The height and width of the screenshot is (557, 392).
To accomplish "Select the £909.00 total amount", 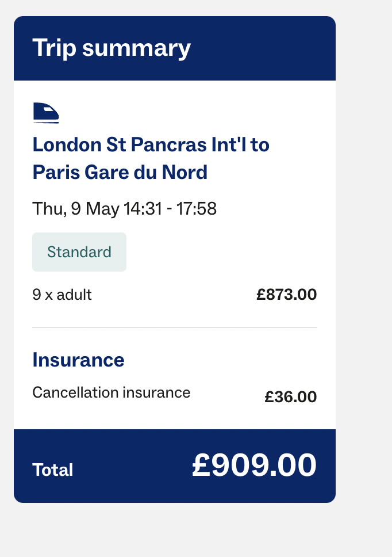I will coord(254,465).
